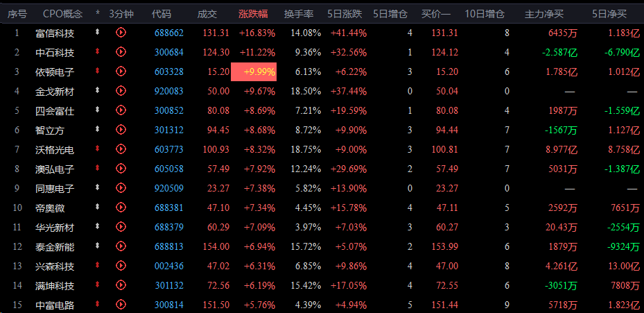Click stock code 300684
644x313 pixels.
169,52
